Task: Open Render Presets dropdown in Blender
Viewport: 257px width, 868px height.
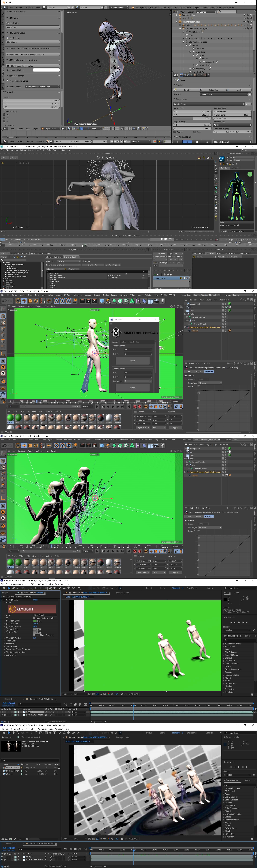Action: pos(209,104)
